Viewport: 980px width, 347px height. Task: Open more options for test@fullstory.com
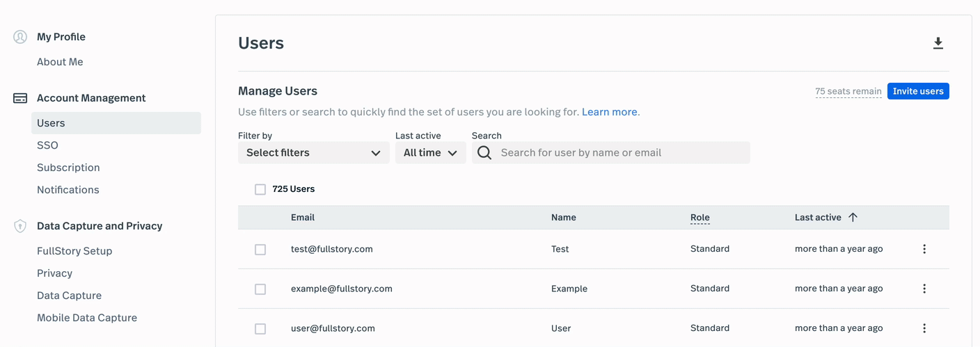point(924,249)
